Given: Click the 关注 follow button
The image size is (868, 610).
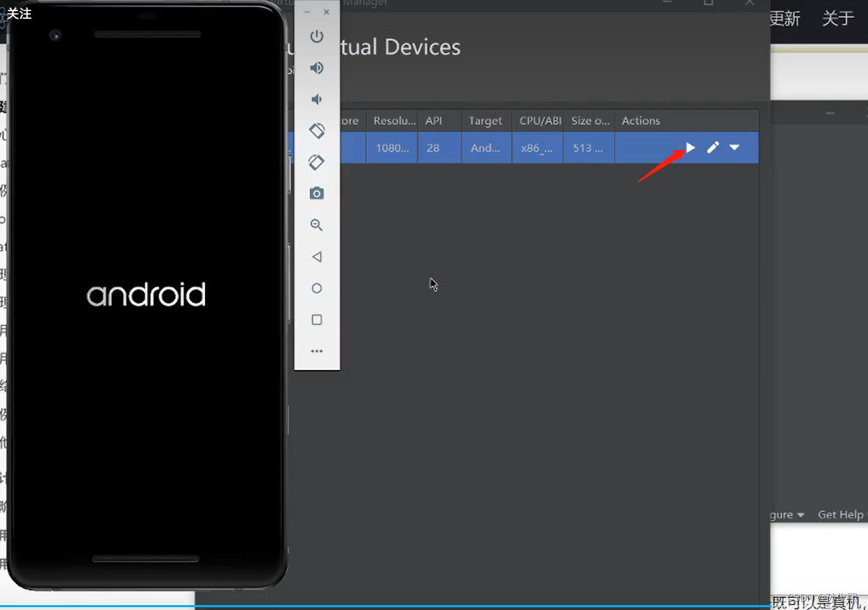Looking at the screenshot, I should [x=19, y=13].
